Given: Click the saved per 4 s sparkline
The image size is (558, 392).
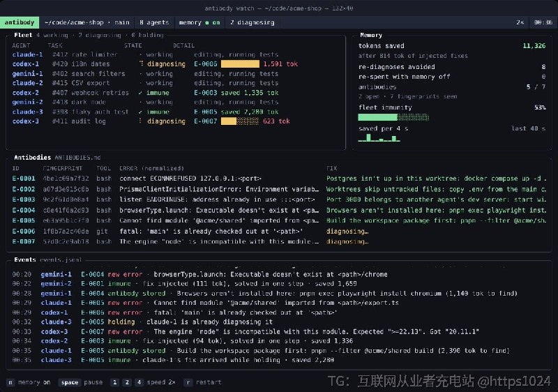Looking at the screenshot, I should point(379,137).
